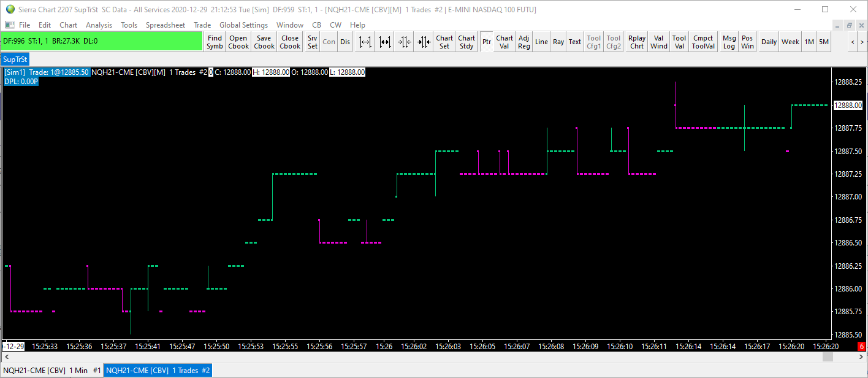The height and width of the screenshot is (378, 868).
Task: Click the thin inward-arrows bar compress icon
Action: [405, 42]
